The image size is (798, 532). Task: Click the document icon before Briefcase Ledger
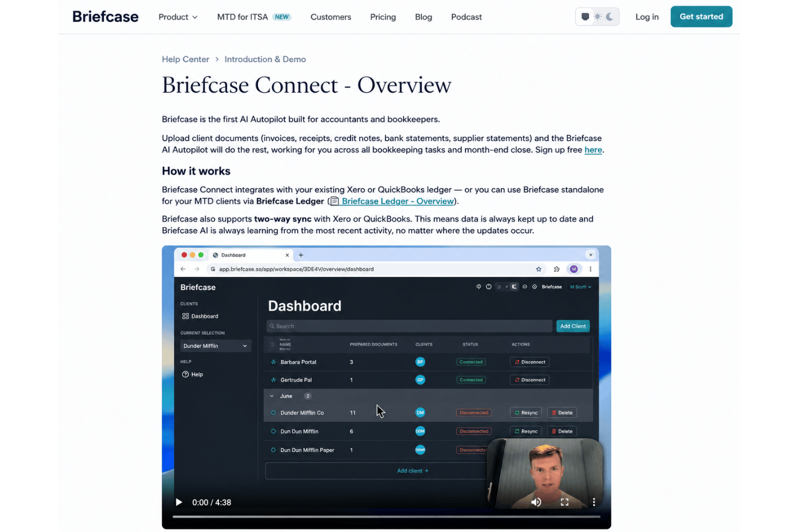pos(335,201)
